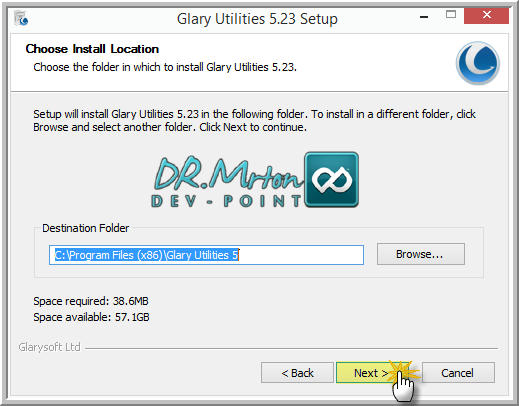Close the setup window with red X
The width and height of the screenshot is (519, 406).
[x=486, y=15]
